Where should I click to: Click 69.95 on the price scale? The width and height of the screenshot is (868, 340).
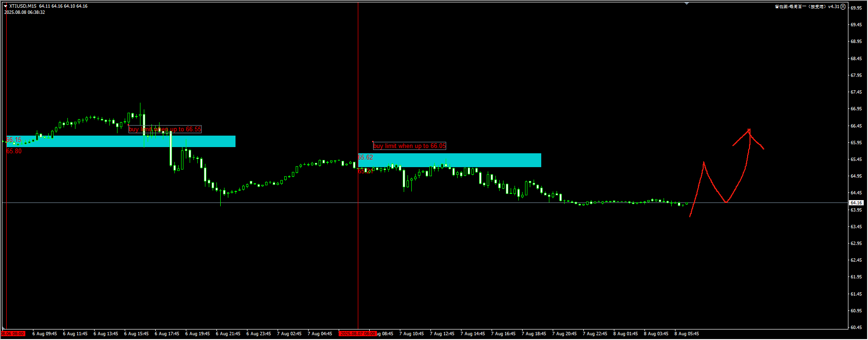(x=856, y=8)
